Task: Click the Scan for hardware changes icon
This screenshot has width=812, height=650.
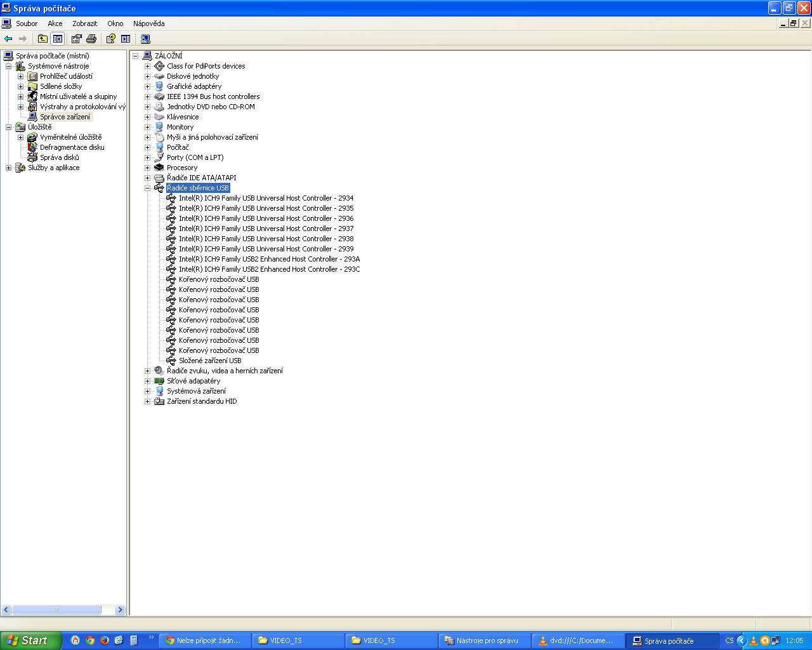Action: click(145, 39)
